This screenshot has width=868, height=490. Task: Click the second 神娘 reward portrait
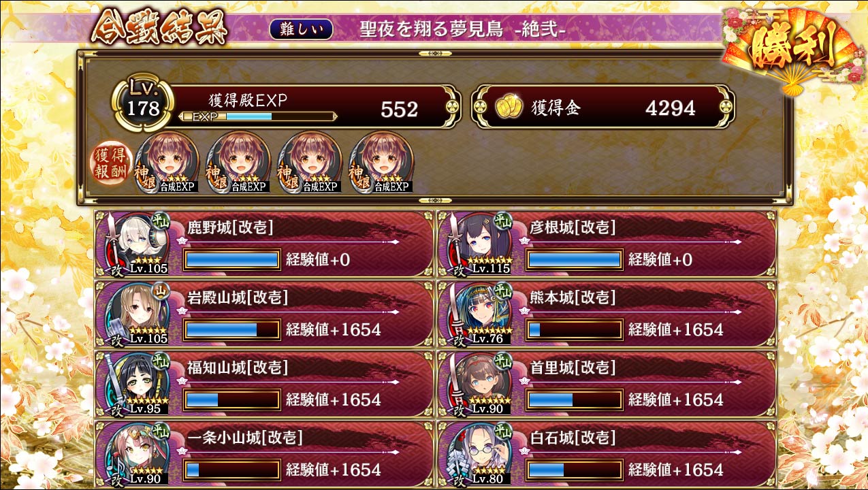pos(238,162)
